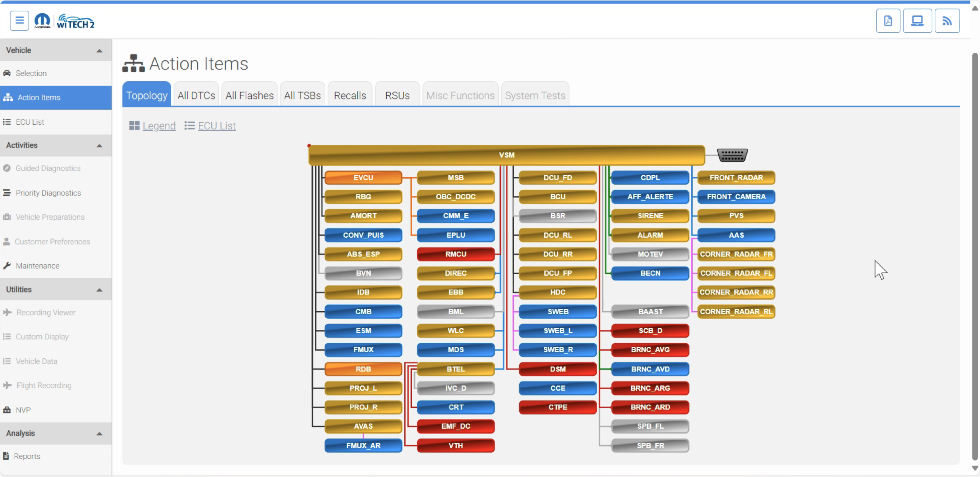Screen dimensions: 980x477
Task: Open Maintenance in the sidebar
Action: coord(56,266)
